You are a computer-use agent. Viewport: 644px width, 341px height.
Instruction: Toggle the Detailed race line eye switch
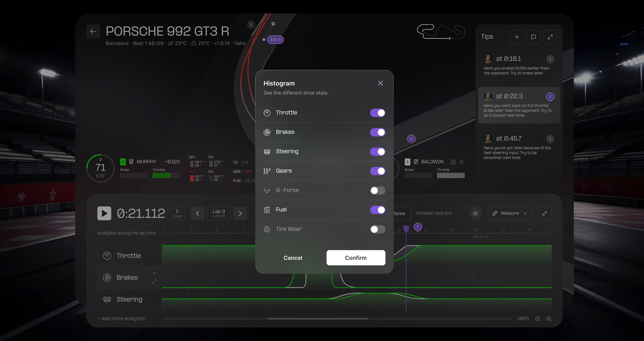(470, 213)
